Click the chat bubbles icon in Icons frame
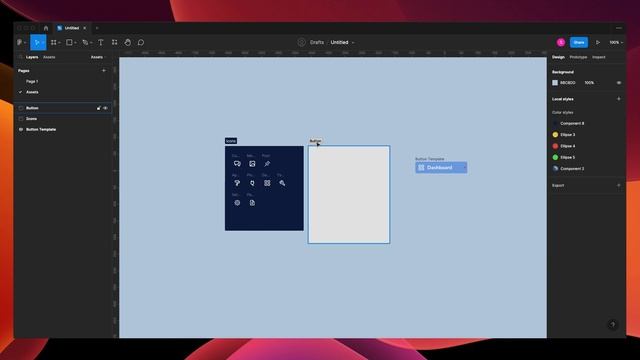 pyautogui.click(x=237, y=164)
